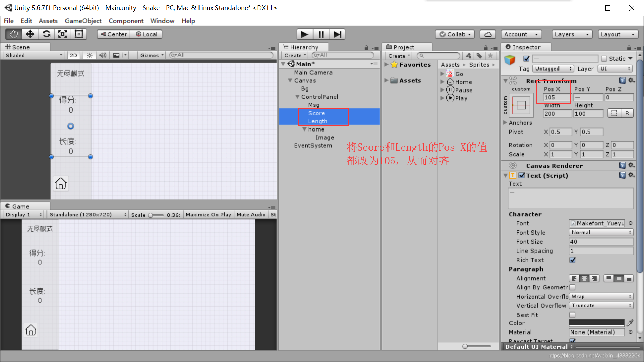The width and height of the screenshot is (644, 362).
Task: Toggle scene audio speaker icon
Action: [103, 55]
